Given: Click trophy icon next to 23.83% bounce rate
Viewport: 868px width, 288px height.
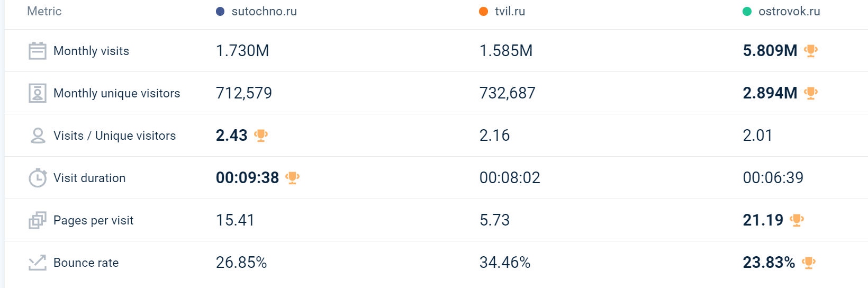Looking at the screenshot, I should click(808, 263).
